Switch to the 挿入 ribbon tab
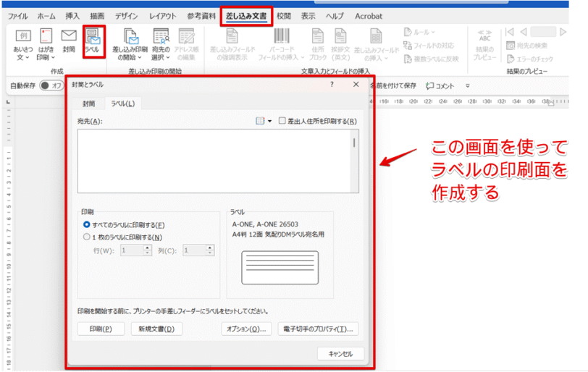This screenshot has width=588, height=372. [x=72, y=16]
